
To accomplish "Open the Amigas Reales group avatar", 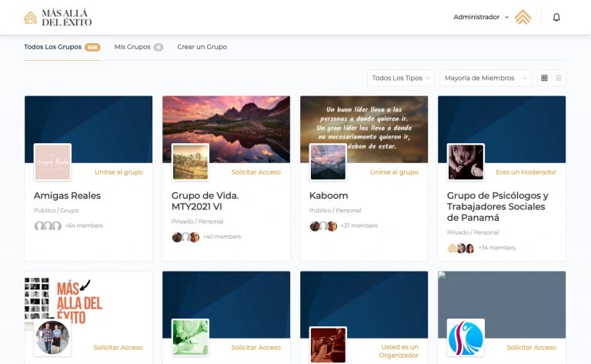I will tap(52, 162).
